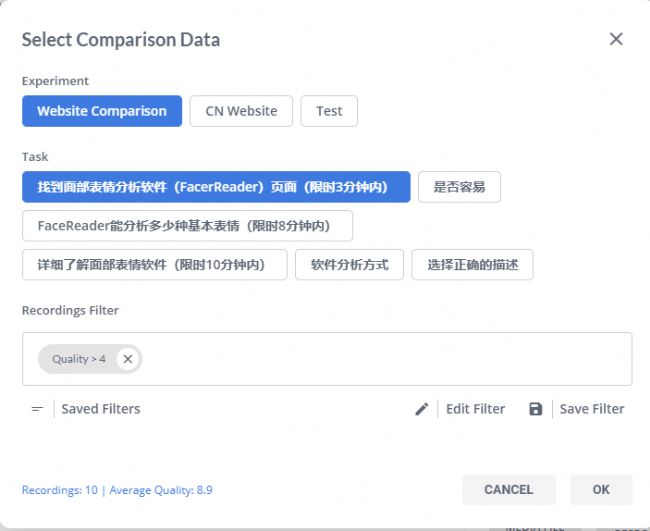
Task: Choose the FaceReader能分析多少种基本表情 task
Action: (187, 226)
